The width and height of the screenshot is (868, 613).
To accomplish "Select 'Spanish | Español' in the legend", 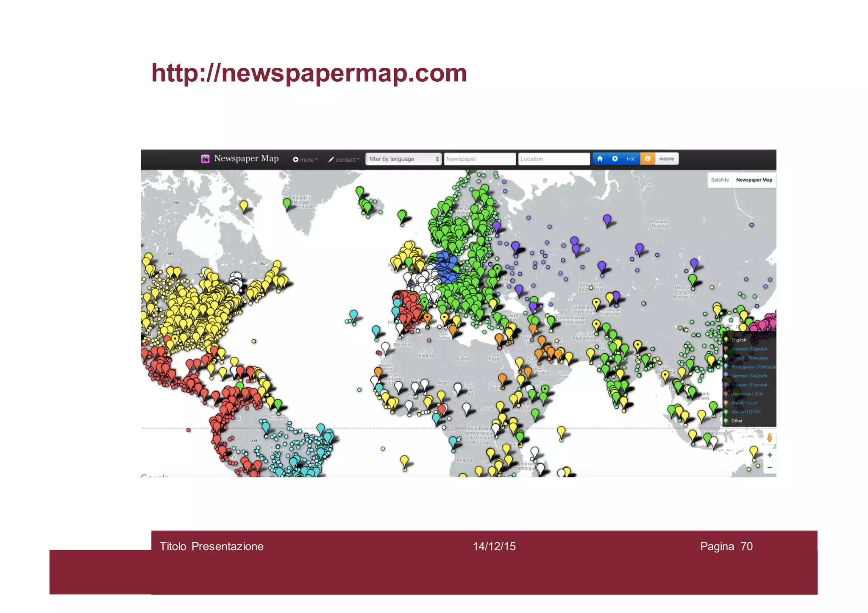I will pyautogui.click(x=749, y=349).
